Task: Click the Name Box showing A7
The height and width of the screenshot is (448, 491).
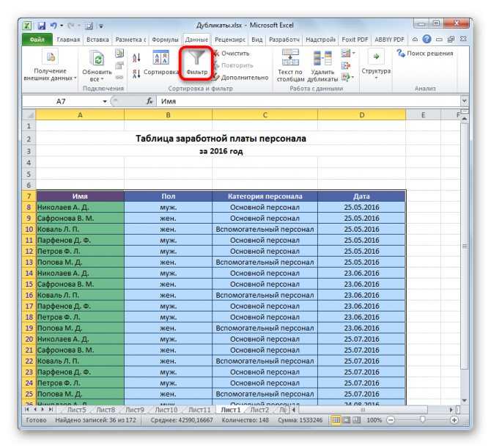Action: (x=62, y=101)
